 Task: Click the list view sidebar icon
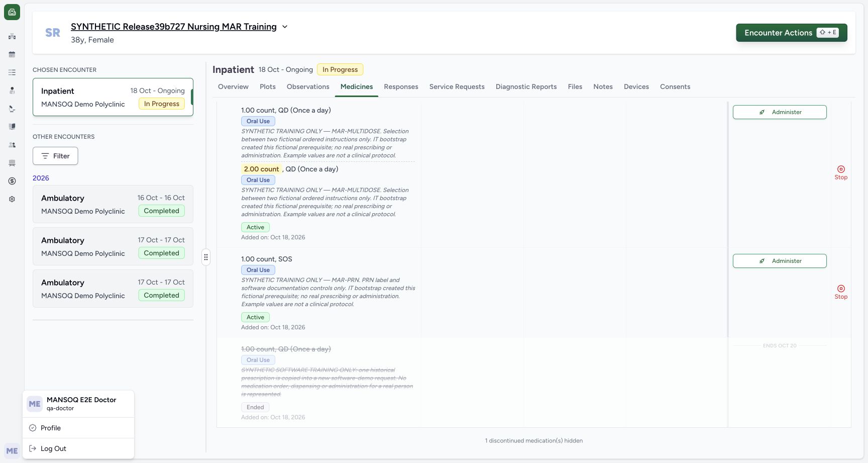tap(12, 72)
